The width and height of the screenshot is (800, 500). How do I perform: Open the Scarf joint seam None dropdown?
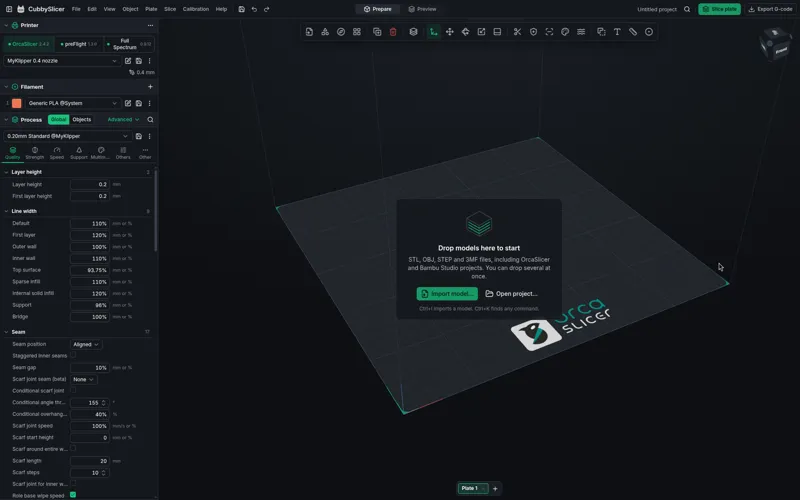pos(83,380)
